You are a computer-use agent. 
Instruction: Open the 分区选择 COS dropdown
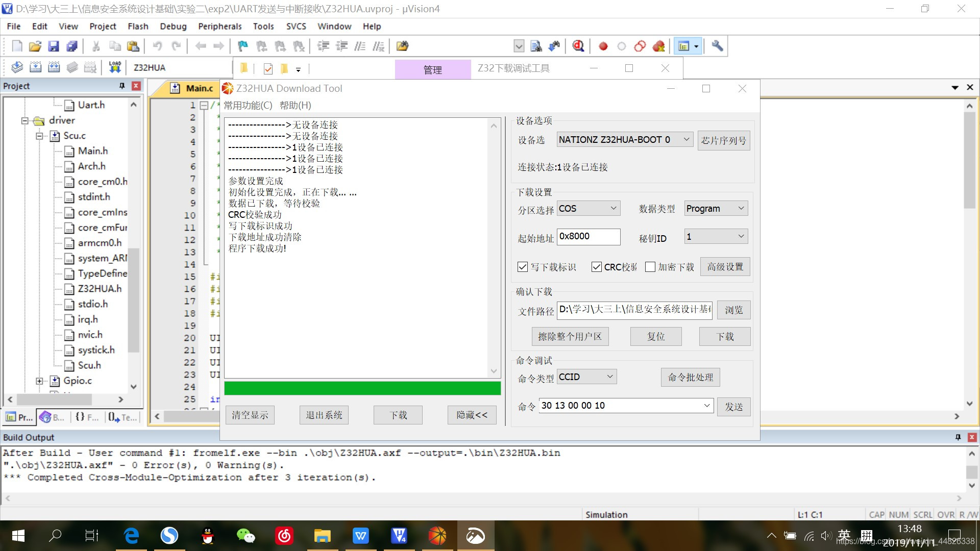589,208
